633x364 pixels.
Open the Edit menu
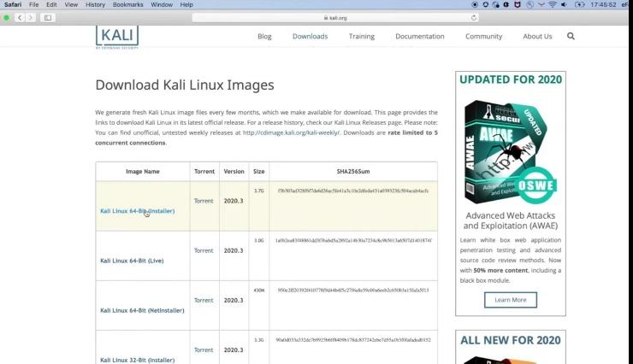click(51, 5)
